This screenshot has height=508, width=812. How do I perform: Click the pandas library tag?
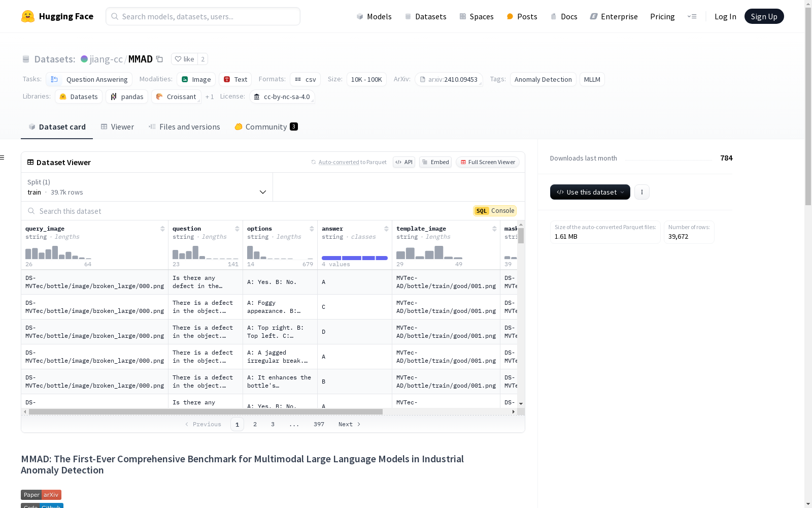point(127,97)
